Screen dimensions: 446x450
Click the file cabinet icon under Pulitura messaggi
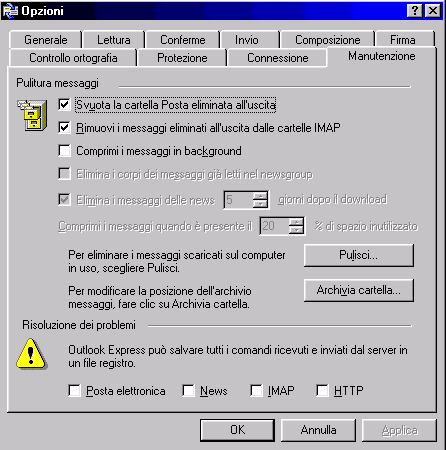click(x=32, y=115)
